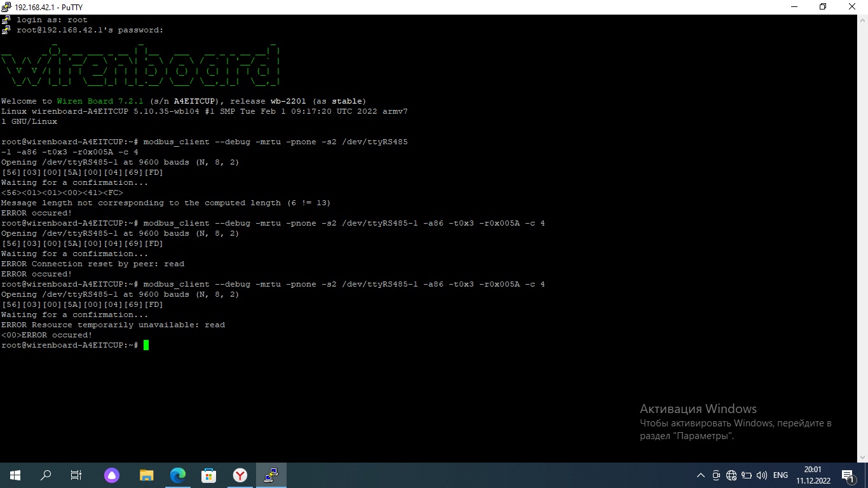
Task: Open clock showing 20:01 11.12.2022
Action: [x=813, y=475]
